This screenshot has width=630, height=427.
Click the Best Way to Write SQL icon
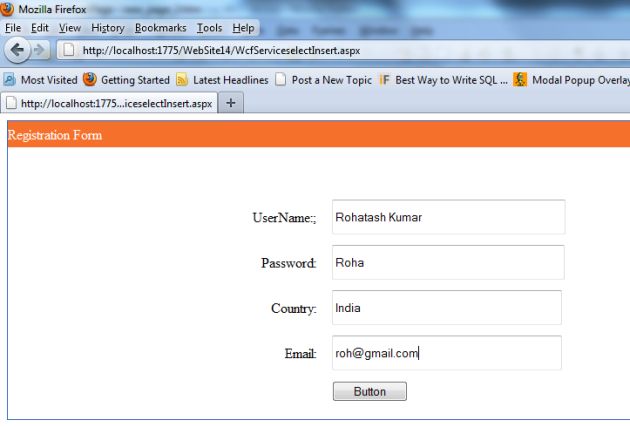(385, 80)
